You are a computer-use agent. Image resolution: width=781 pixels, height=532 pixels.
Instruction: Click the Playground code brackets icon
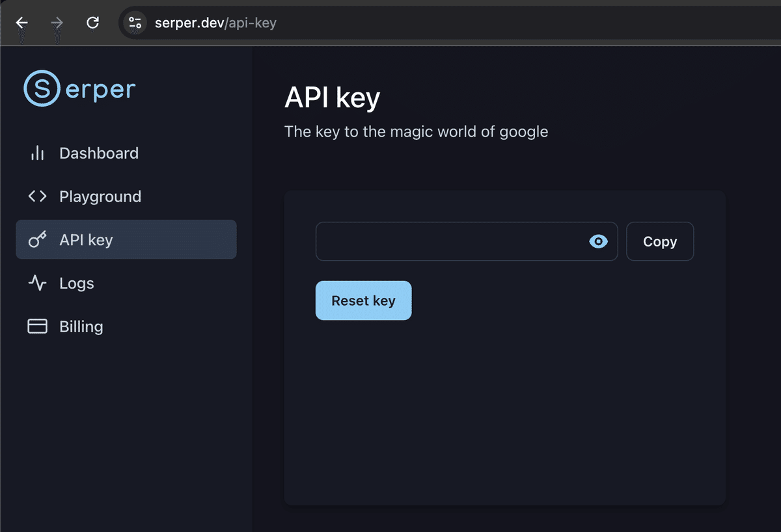point(38,196)
